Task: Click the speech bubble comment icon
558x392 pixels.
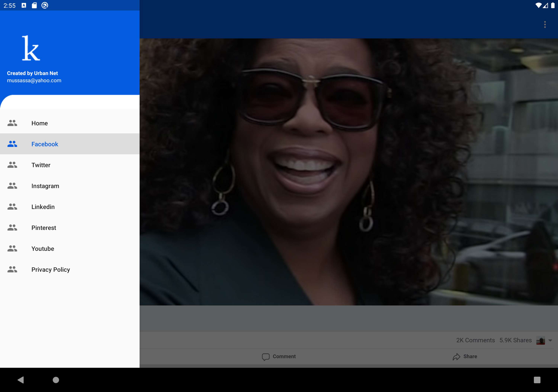Action: coord(266,357)
